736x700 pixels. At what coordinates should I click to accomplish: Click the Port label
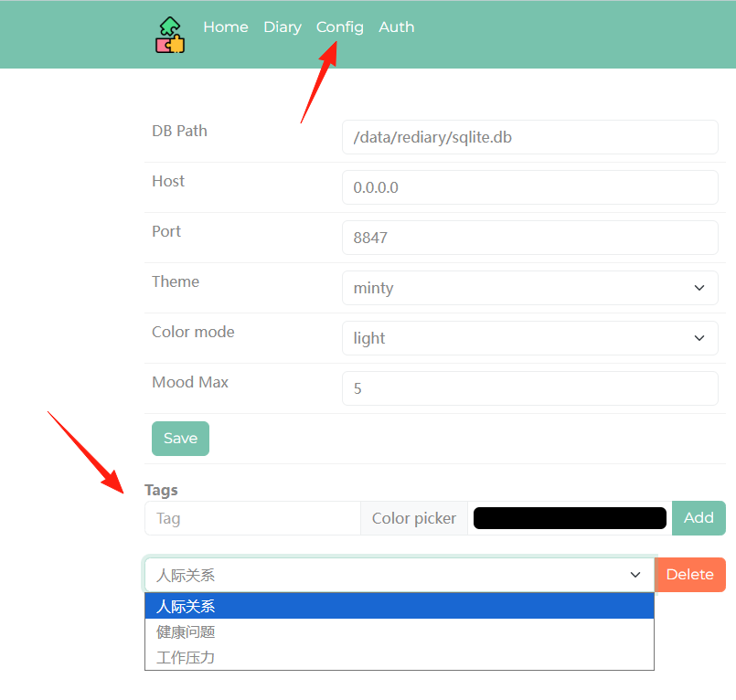(x=166, y=231)
